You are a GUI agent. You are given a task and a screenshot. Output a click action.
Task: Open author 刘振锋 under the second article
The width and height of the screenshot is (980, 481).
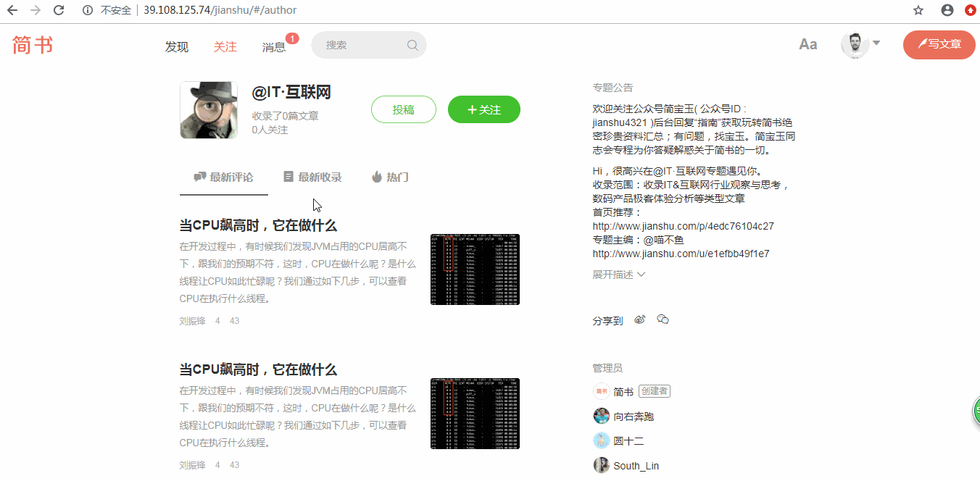pos(193,465)
